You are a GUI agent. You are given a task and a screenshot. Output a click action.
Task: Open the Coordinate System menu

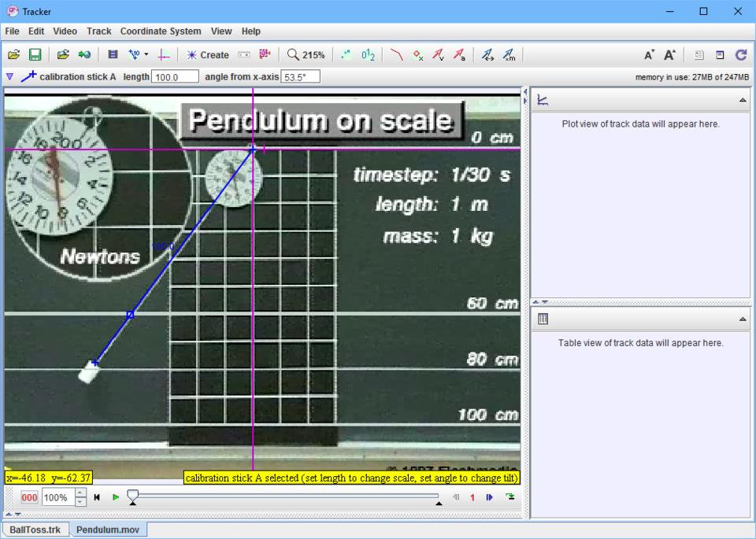coord(161,31)
